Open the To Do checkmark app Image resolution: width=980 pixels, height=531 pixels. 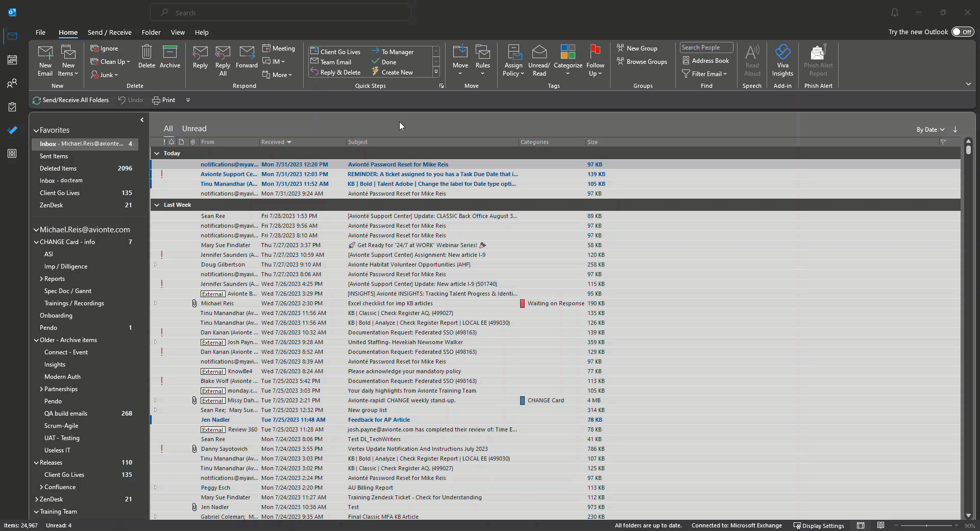click(12, 130)
